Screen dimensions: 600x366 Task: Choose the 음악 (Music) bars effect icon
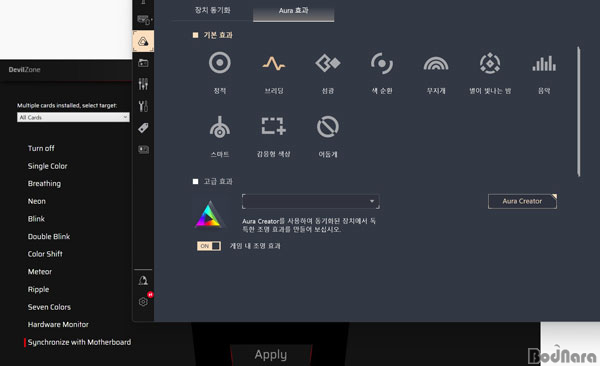pos(544,63)
